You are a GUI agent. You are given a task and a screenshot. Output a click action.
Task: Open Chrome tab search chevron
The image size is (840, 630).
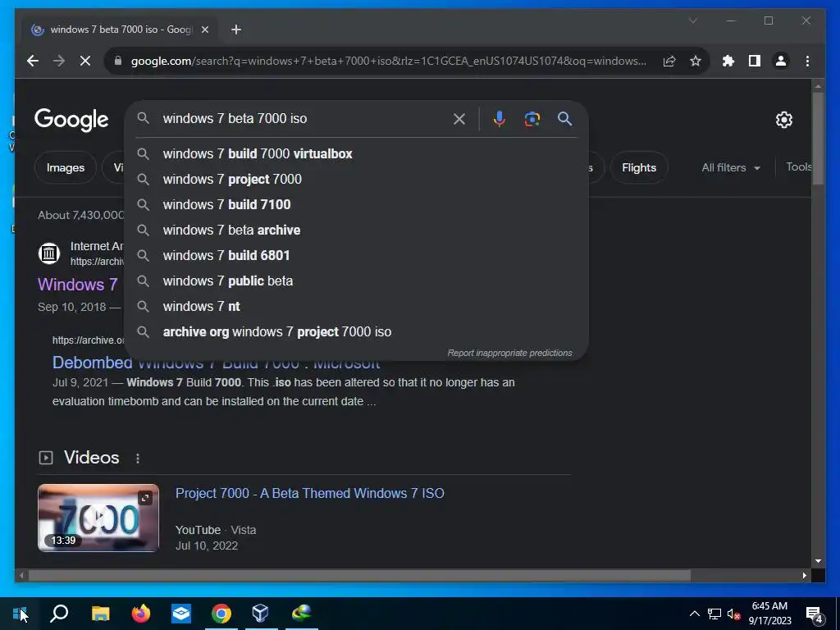click(692, 21)
